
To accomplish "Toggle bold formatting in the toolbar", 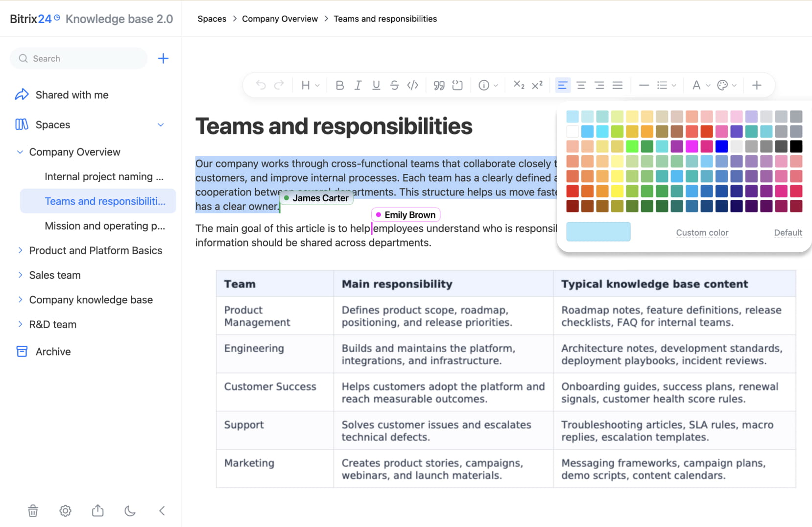I will click(339, 85).
